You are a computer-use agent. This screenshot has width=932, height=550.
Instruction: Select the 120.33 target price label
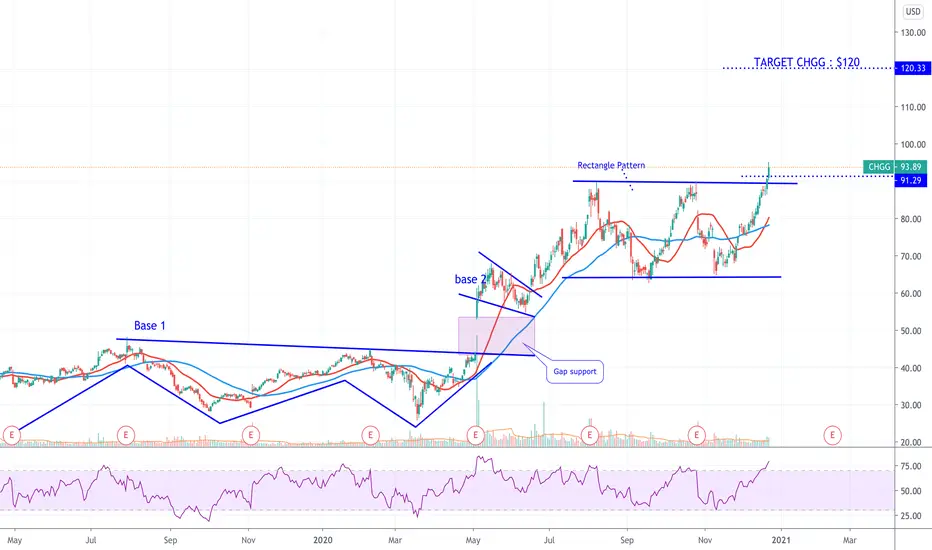tap(912, 68)
